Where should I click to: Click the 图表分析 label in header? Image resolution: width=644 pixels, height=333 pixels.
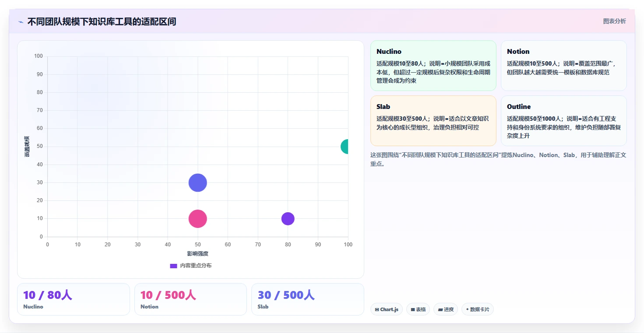(614, 21)
